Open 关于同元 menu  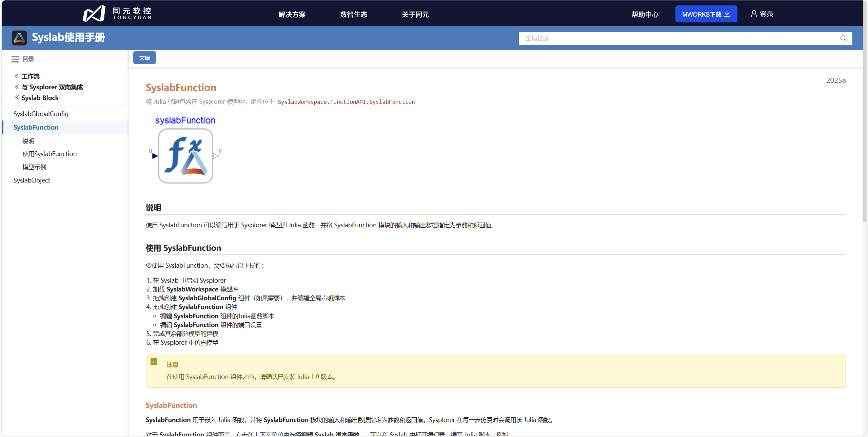pos(415,14)
